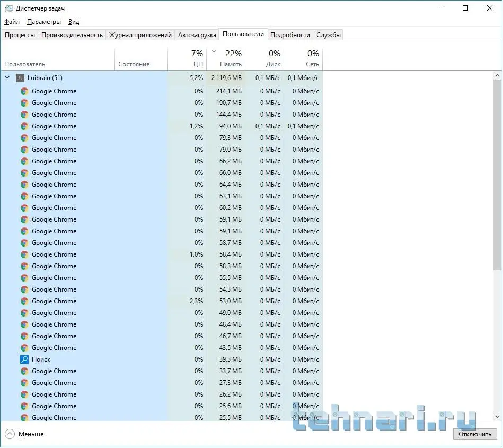Select the Пользователи tab
The image size is (503, 448).
[x=243, y=34]
